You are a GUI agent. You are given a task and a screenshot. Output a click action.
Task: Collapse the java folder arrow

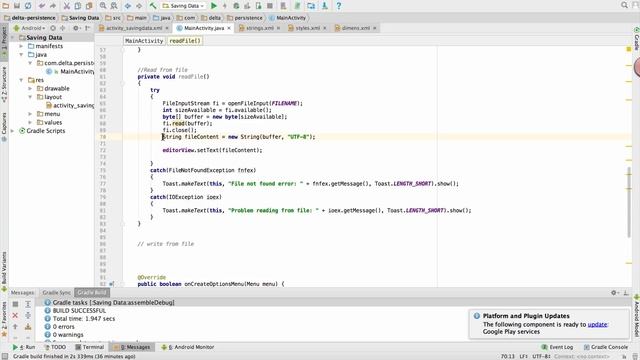point(21,55)
